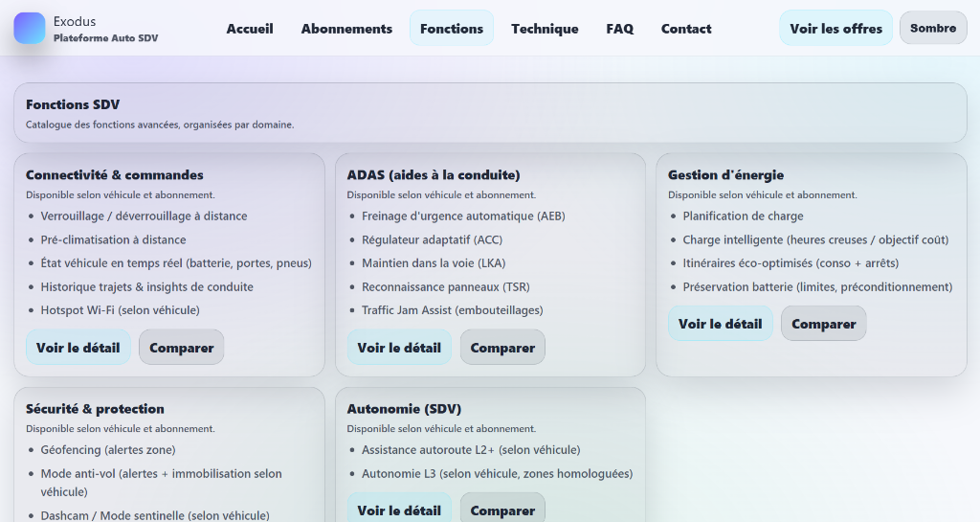Go to Abonnements in the navigation
980x522 pixels.
click(346, 29)
